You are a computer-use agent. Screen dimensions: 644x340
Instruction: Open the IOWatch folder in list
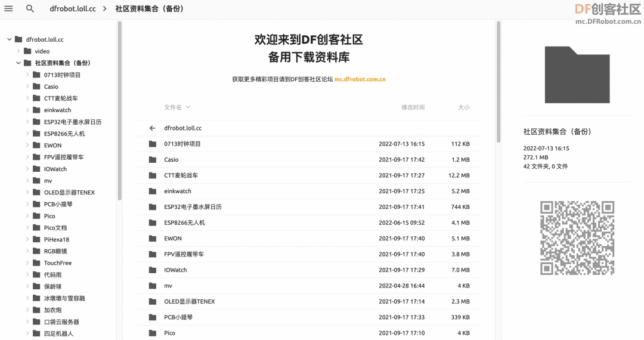(x=309, y=270)
